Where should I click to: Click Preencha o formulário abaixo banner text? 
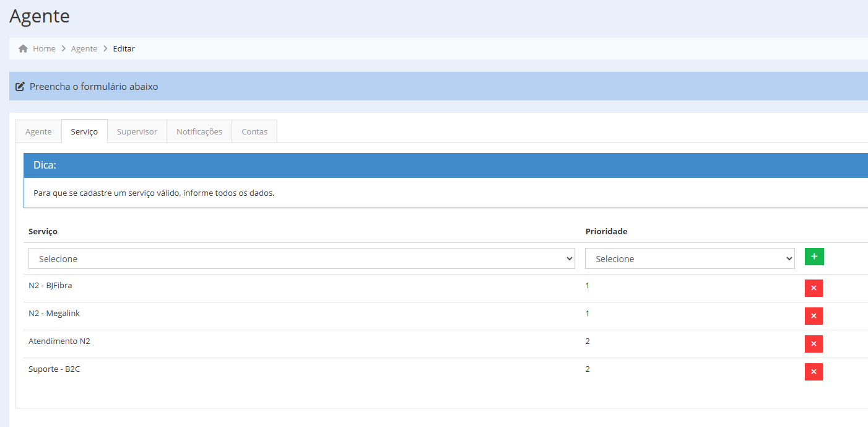coord(94,87)
